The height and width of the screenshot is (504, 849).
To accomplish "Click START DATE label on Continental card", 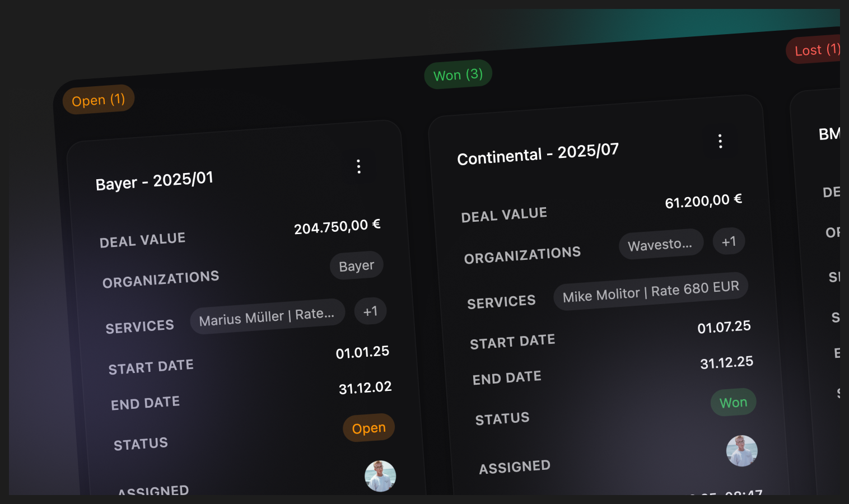I will pos(512,342).
